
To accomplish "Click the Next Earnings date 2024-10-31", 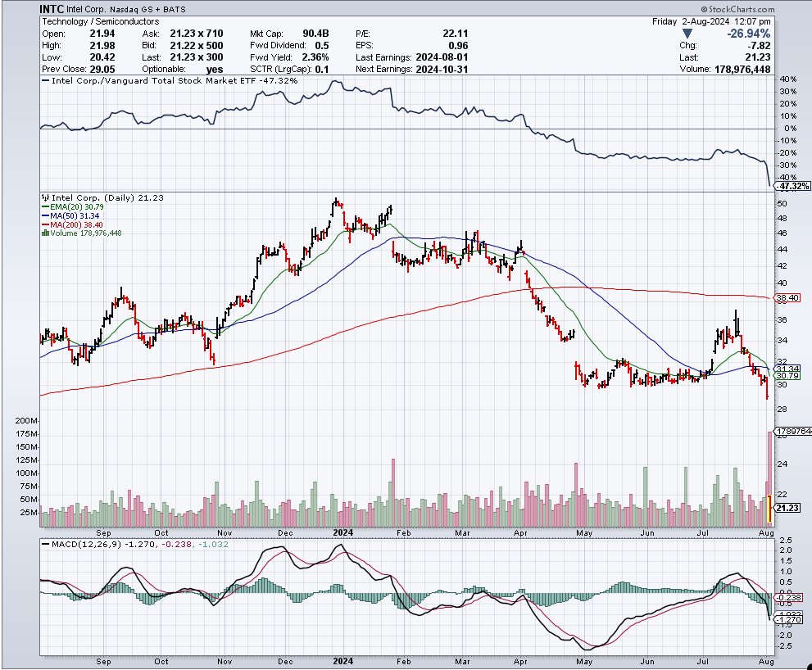I will click(x=442, y=70).
